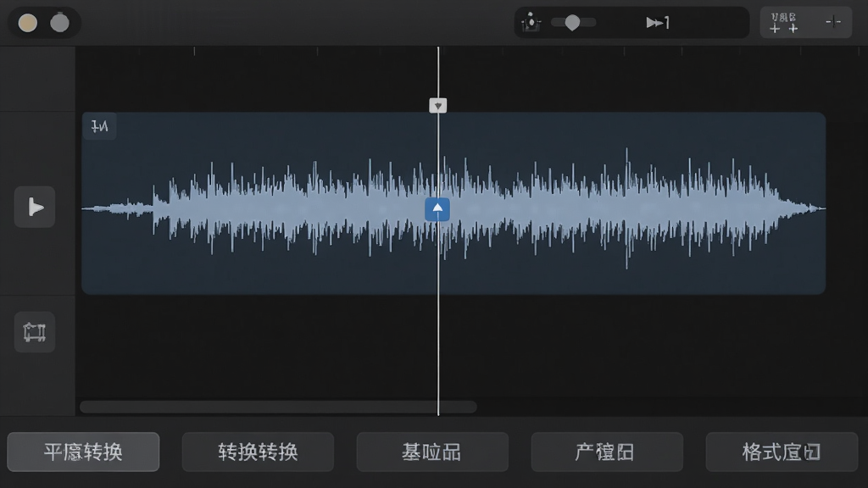The height and width of the screenshot is (488, 868).
Task: Click the 转换转换 button
Action: [x=258, y=452]
